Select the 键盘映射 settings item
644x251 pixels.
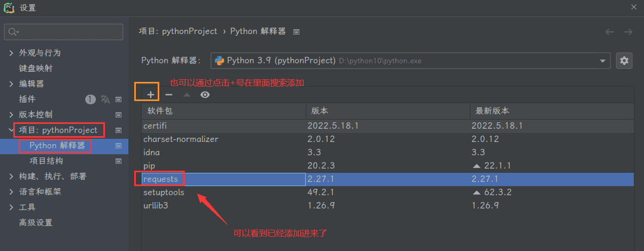point(36,69)
